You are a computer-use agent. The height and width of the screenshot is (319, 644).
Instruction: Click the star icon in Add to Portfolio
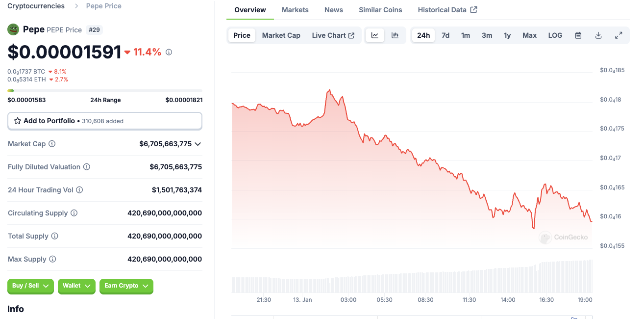(x=18, y=121)
